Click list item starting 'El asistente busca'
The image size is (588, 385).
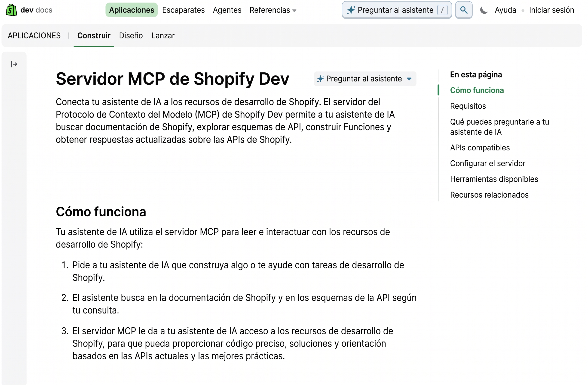[244, 304]
